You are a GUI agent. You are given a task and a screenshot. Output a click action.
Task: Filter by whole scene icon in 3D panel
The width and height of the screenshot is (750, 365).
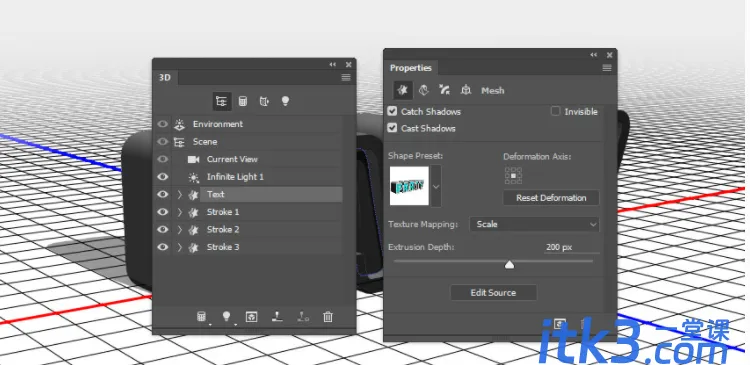click(221, 101)
